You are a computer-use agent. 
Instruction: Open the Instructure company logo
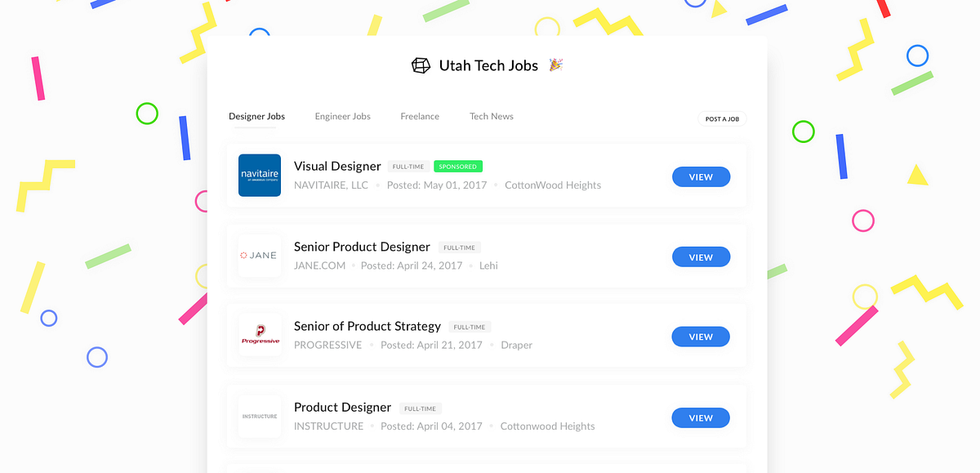tap(260, 416)
